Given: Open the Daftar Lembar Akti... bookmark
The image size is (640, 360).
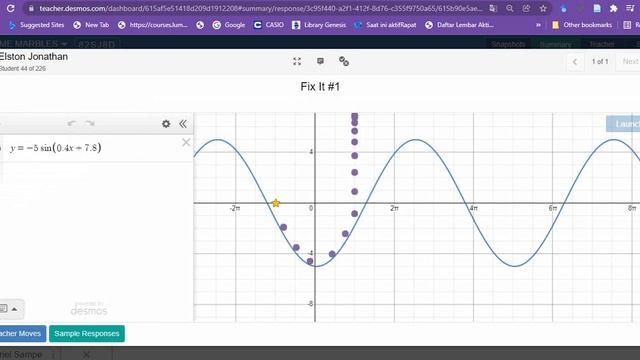Looking at the screenshot, I should click(459, 25).
